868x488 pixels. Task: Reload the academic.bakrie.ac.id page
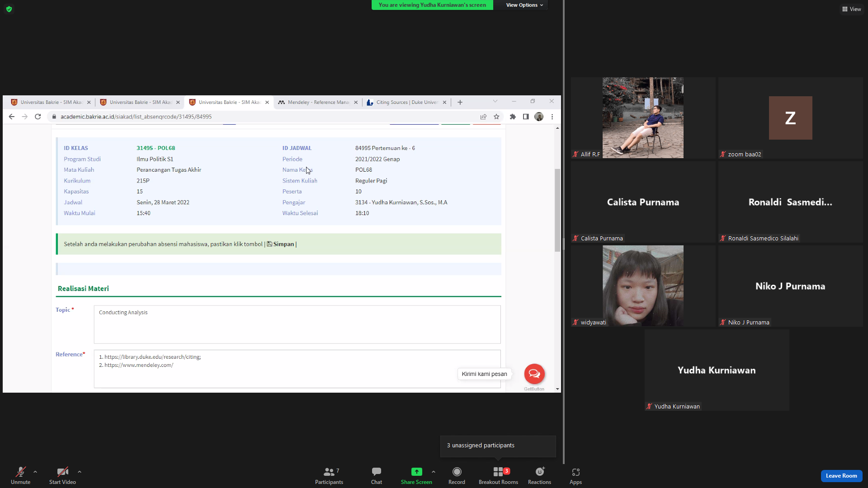pyautogui.click(x=38, y=117)
